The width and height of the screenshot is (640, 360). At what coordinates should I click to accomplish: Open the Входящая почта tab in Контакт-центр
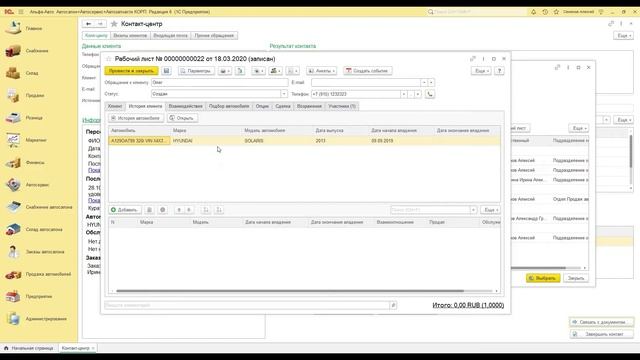coord(170,36)
